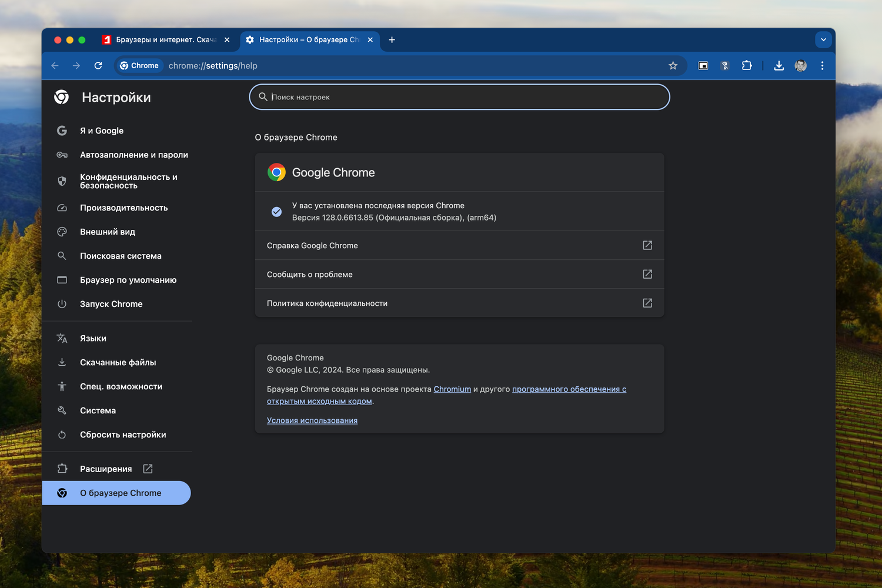Open the Справка Google Chrome row
The width and height of the screenshot is (882, 588).
[x=459, y=245]
